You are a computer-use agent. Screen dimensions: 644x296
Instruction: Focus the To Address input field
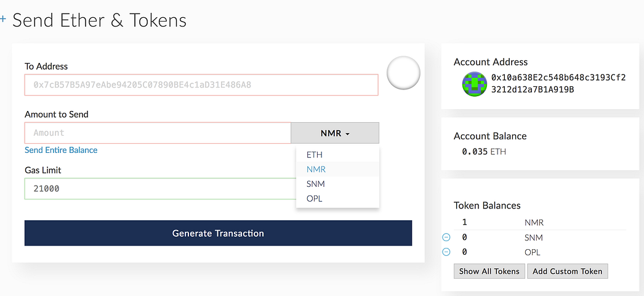click(201, 85)
